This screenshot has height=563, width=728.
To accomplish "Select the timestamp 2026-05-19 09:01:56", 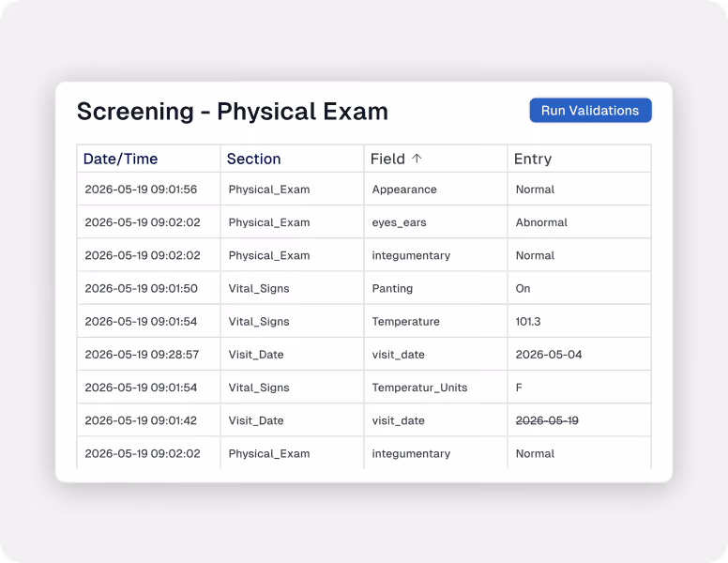I will [141, 189].
